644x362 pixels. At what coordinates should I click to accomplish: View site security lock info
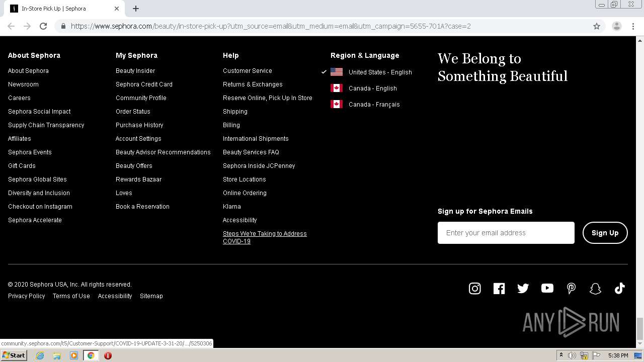[63, 26]
